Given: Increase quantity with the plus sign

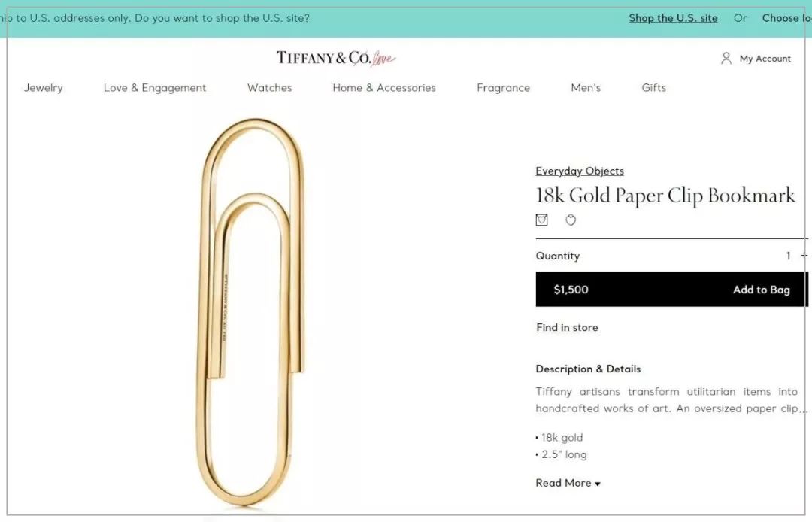Looking at the screenshot, I should pyautogui.click(x=804, y=255).
